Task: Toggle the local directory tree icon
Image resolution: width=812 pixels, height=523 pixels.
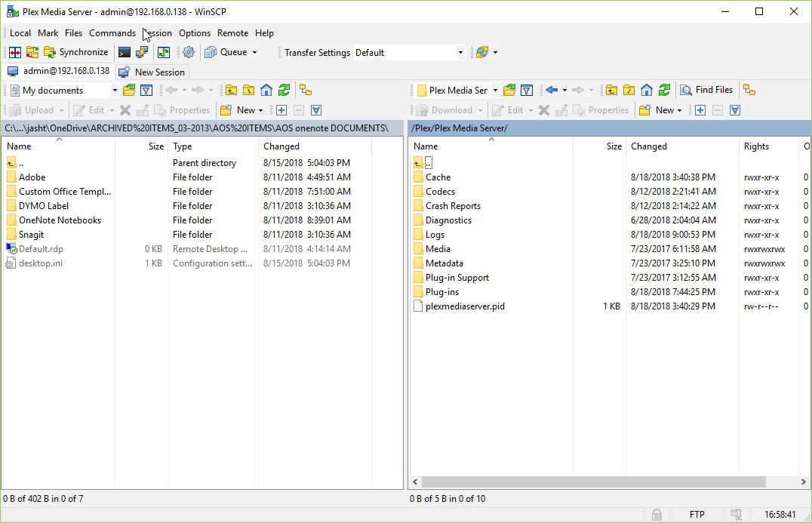Action: pyautogui.click(x=306, y=90)
